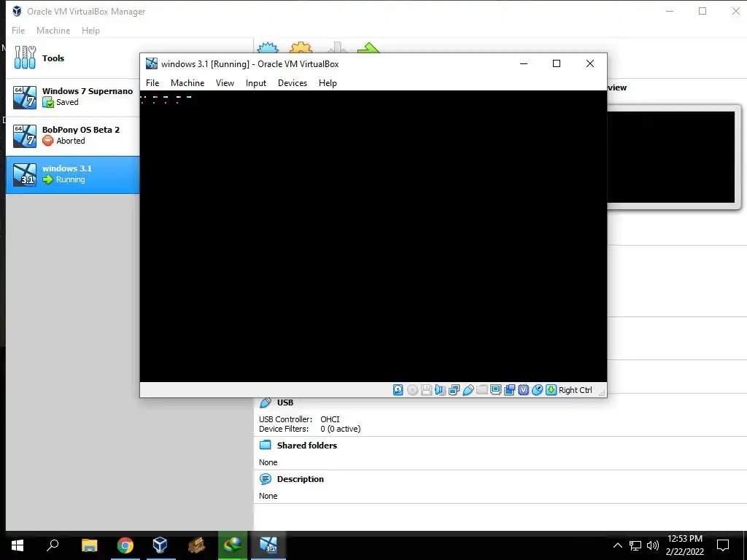The height and width of the screenshot is (560, 747).
Task: Open taskbar Search
Action: tap(53, 545)
